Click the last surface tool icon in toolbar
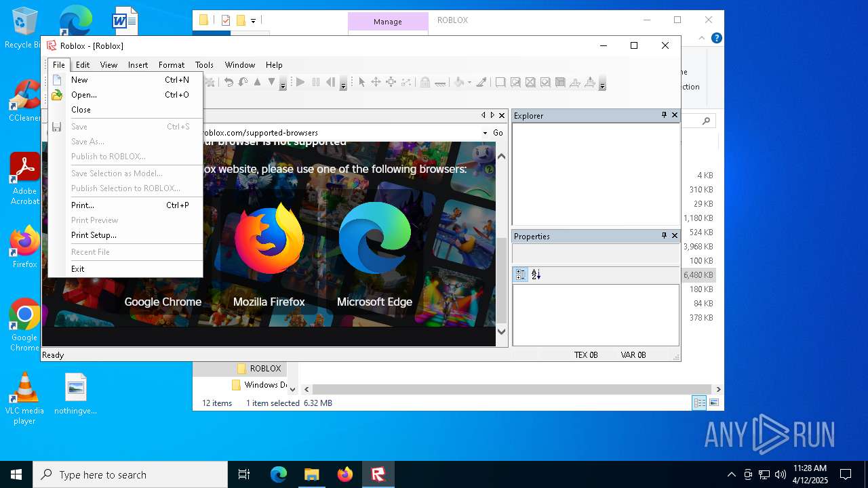Viewport: 868px width, 488px height. 590,82
